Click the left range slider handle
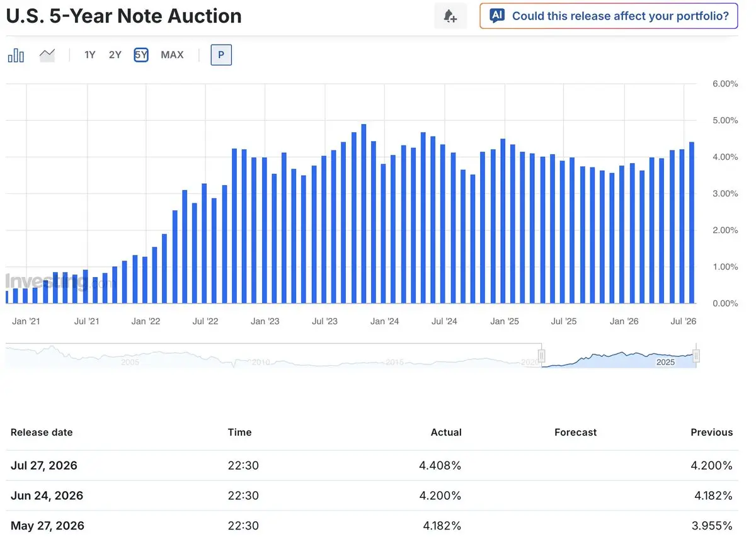This screenshot has width=756, height=537. [542, 357]
